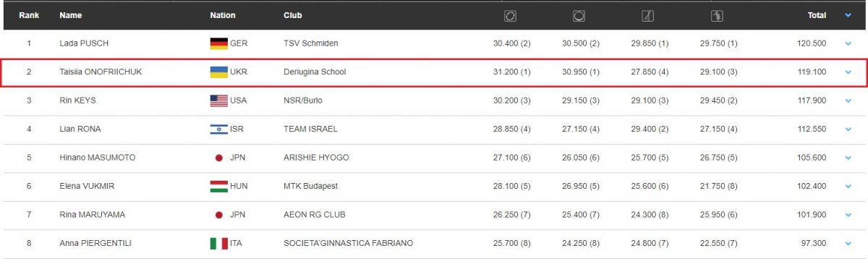Sort by the Nation column header

point(223,14)
